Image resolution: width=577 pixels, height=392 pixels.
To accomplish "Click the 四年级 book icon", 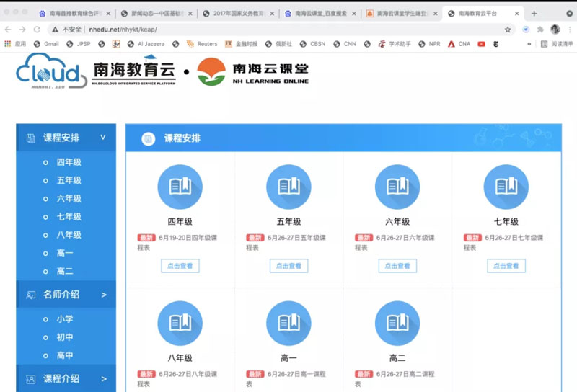I will pos(180,187).
